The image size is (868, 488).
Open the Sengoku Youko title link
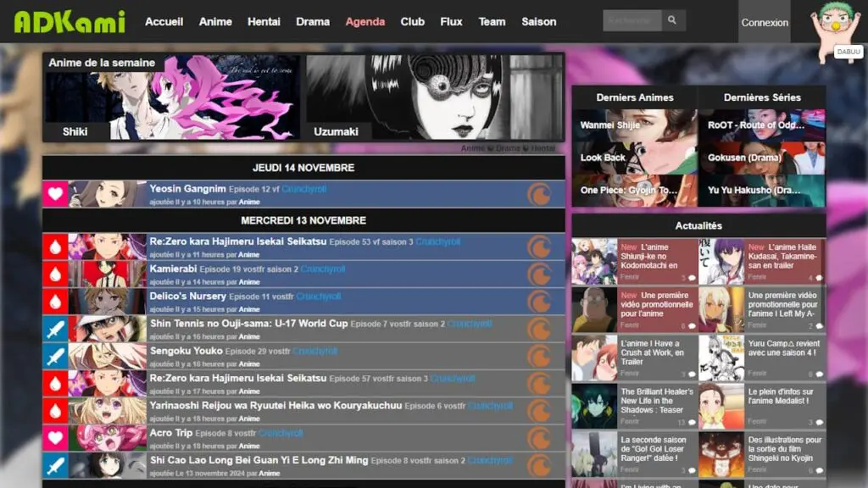(x=186, y=351)
